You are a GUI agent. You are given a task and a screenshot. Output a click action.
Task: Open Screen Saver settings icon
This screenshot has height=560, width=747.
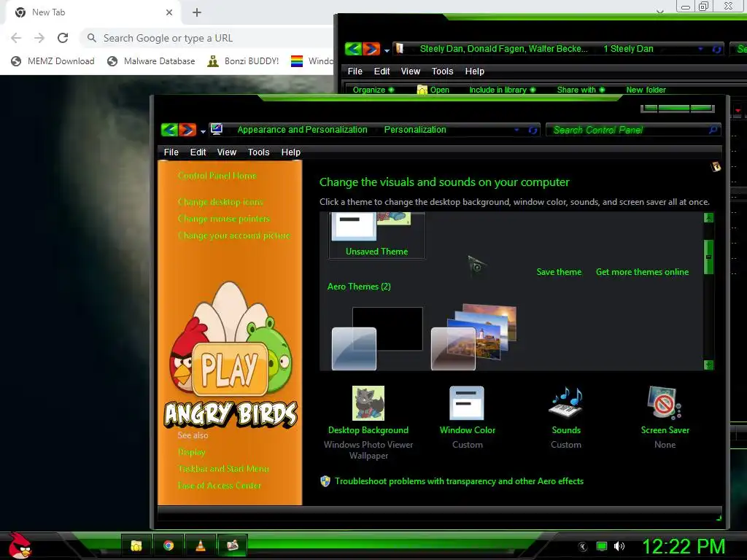[x=665, y=403]
